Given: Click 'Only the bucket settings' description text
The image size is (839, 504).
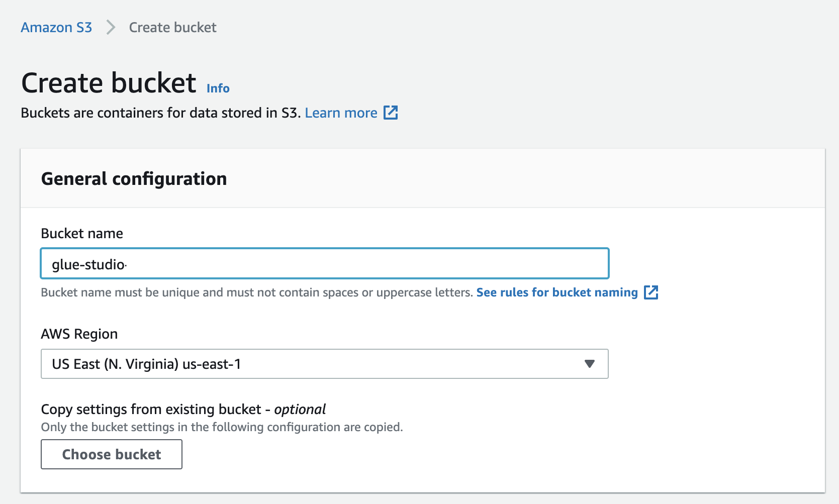Looking at the screenshot, I should [x=222, y=427].
